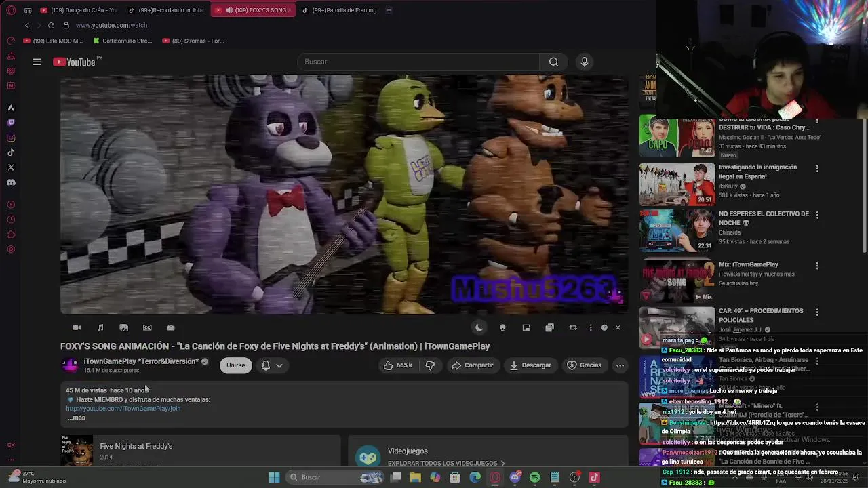Submit search with the magnifier button
This screenshot has width=868, height=488.
point(553,62)
